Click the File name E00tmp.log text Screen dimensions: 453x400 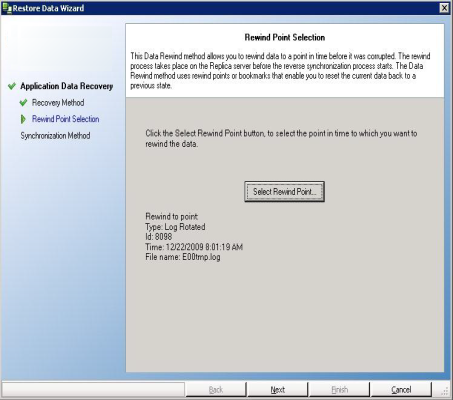click(x=183, y=257)
